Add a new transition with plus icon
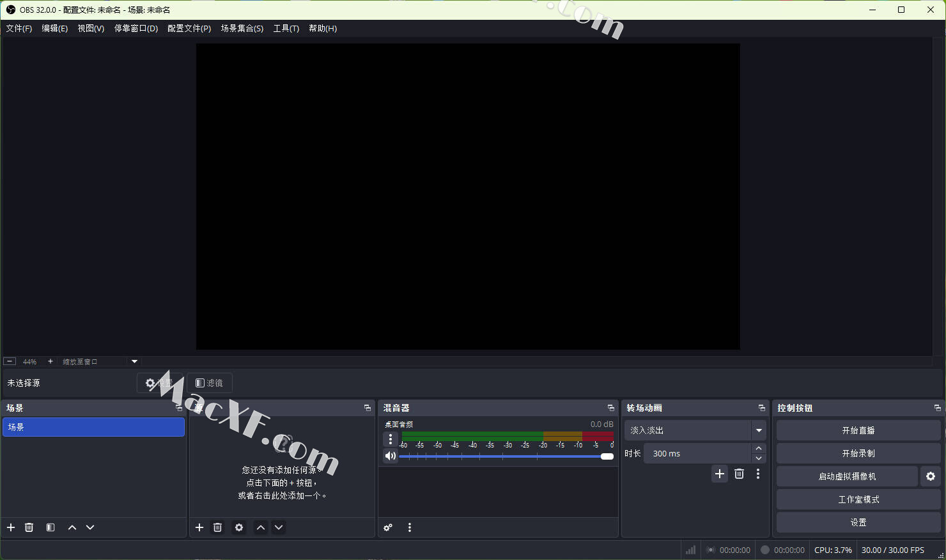 point(720,474)
